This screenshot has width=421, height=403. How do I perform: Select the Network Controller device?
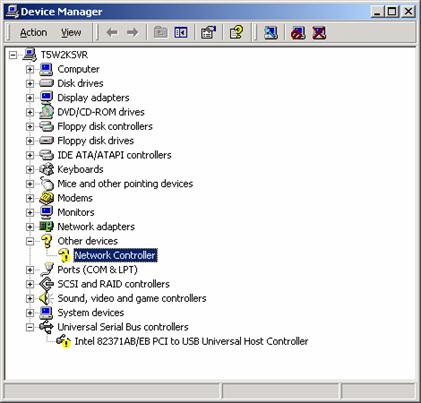(x=115, y=255)
